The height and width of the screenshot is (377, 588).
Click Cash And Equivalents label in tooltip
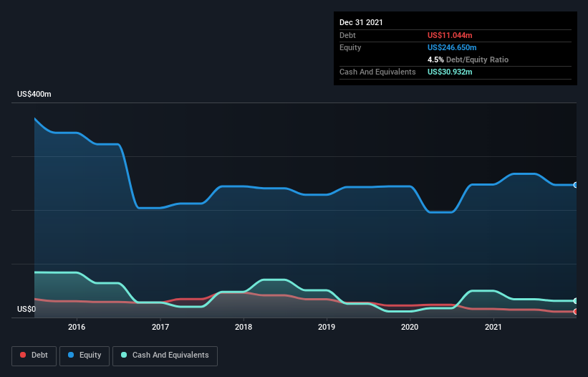coord(377,72)
